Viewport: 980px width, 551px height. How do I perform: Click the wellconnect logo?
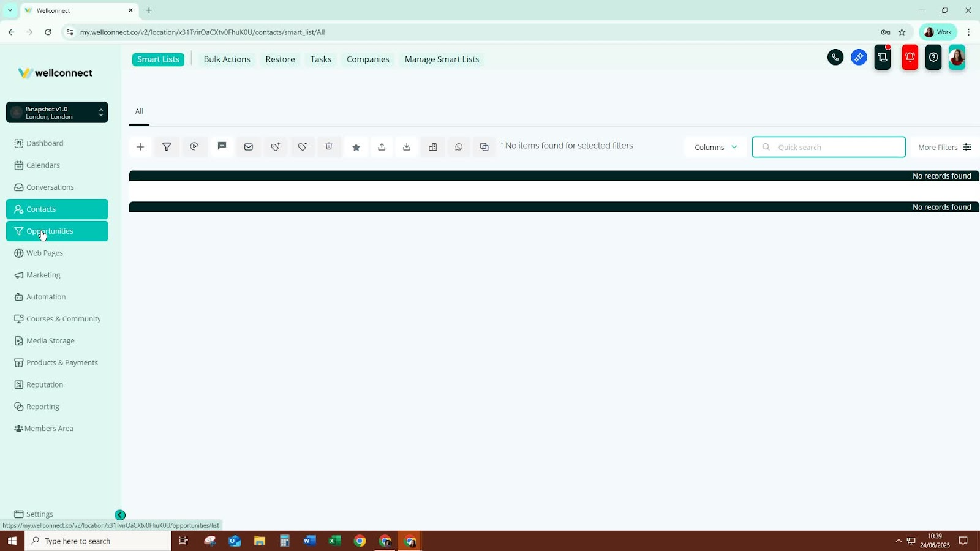coord(55,73)
